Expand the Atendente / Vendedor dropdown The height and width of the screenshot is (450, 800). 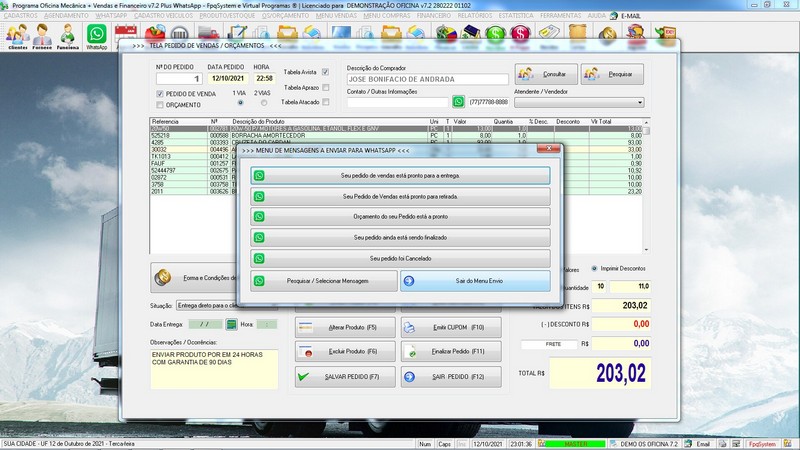click(639, 102)
